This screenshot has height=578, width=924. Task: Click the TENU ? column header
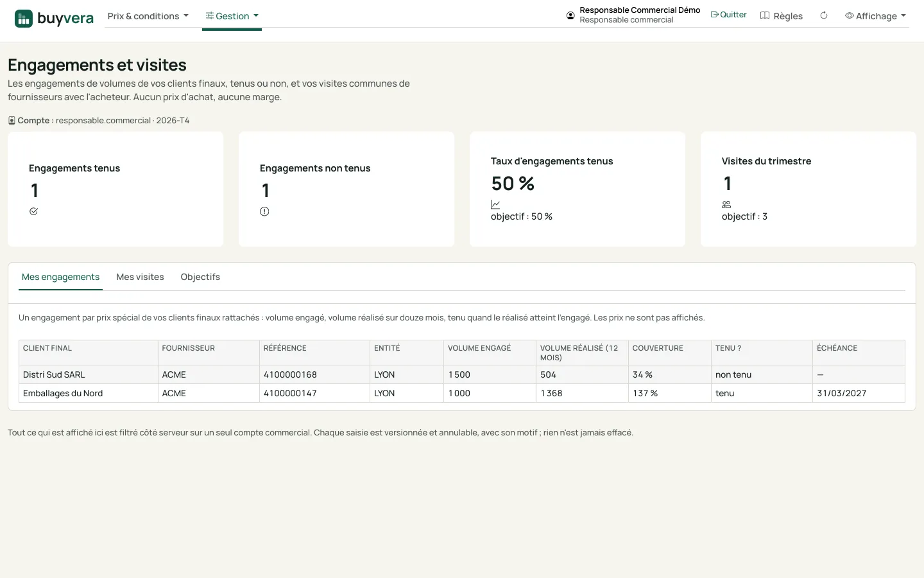(762, 353)
